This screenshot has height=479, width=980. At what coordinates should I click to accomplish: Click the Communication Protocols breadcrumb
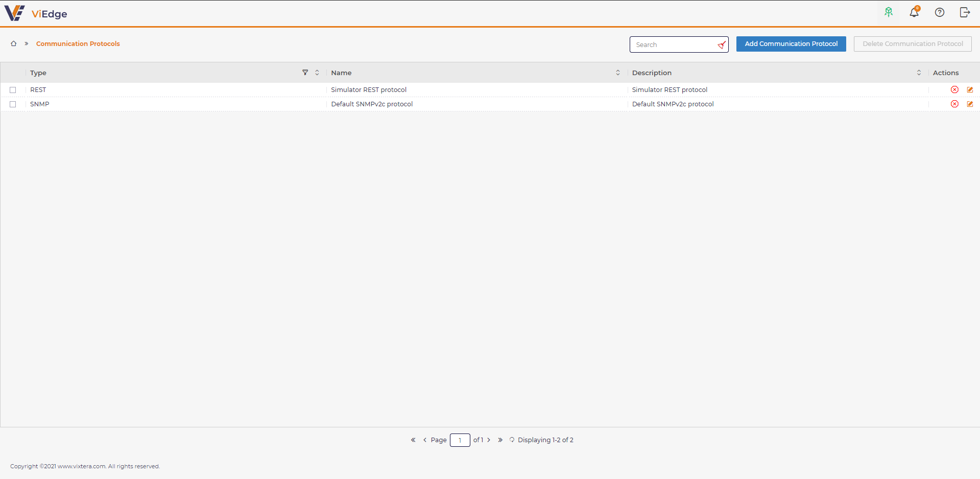click(78, 43)
